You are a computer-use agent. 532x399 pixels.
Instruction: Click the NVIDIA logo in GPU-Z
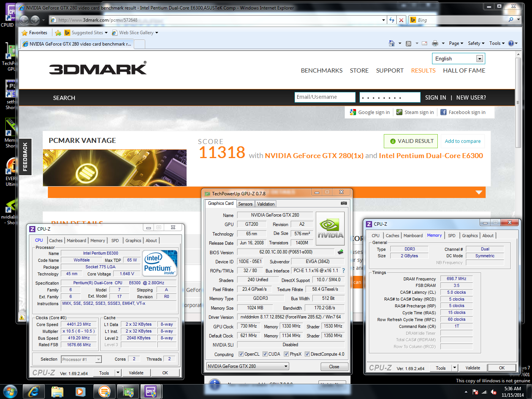coord(330,228)
